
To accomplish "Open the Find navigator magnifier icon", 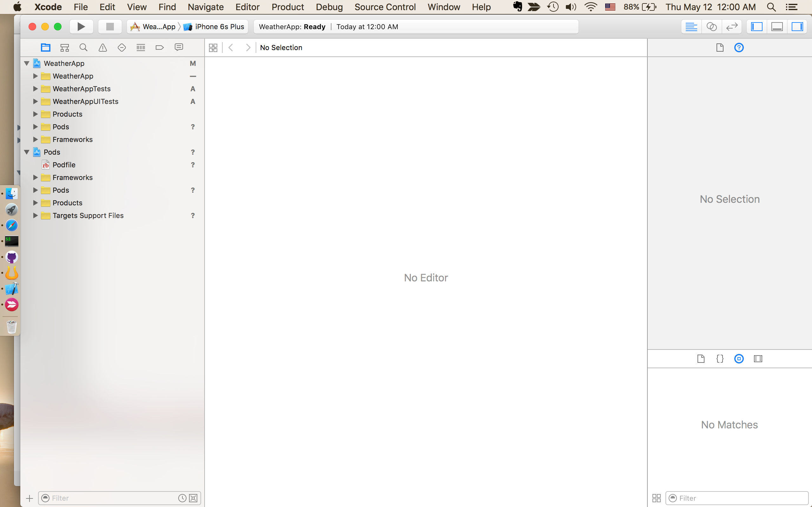I will pyautogui.click(x=83, y=48).
